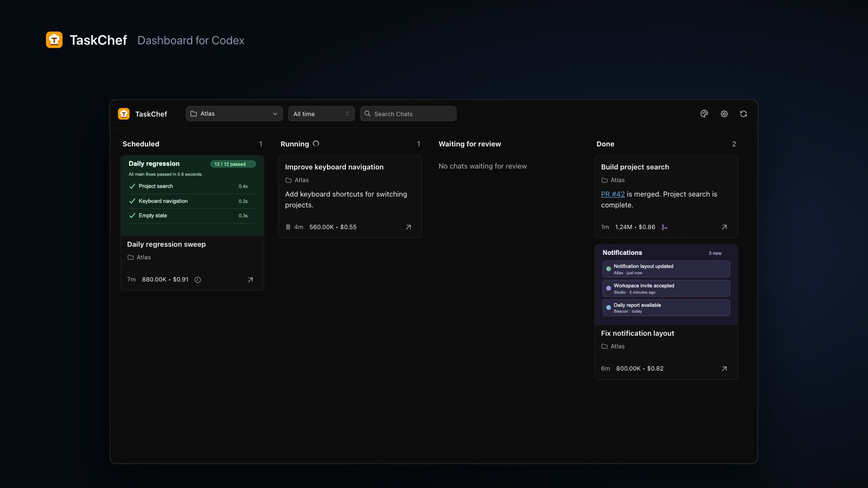Follow the PR #42 link
This screenshot has width=868, height=488.
tap(613, 194)
